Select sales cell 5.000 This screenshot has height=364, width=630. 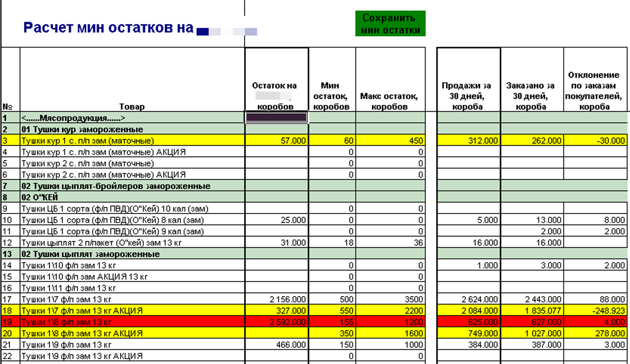pos(469,220)
